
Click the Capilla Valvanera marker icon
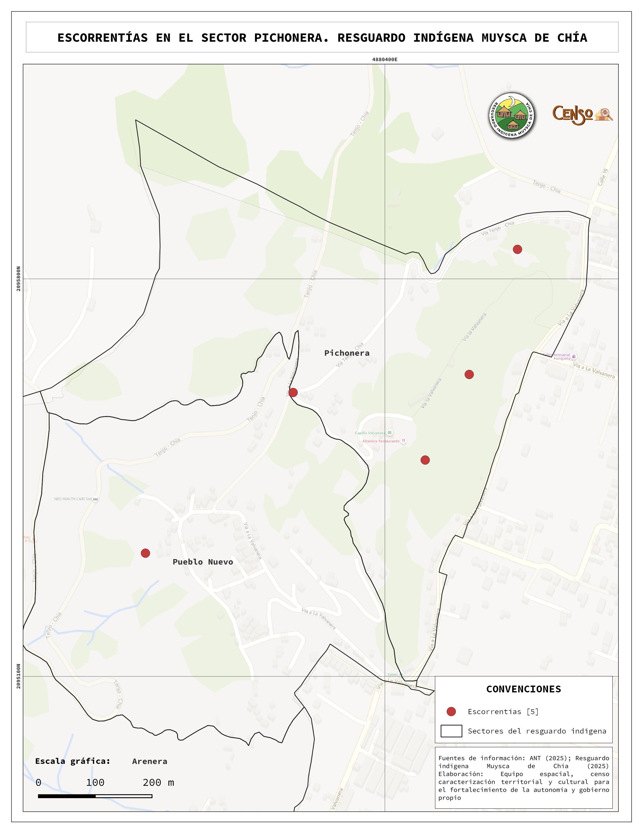tap(389, 432)
